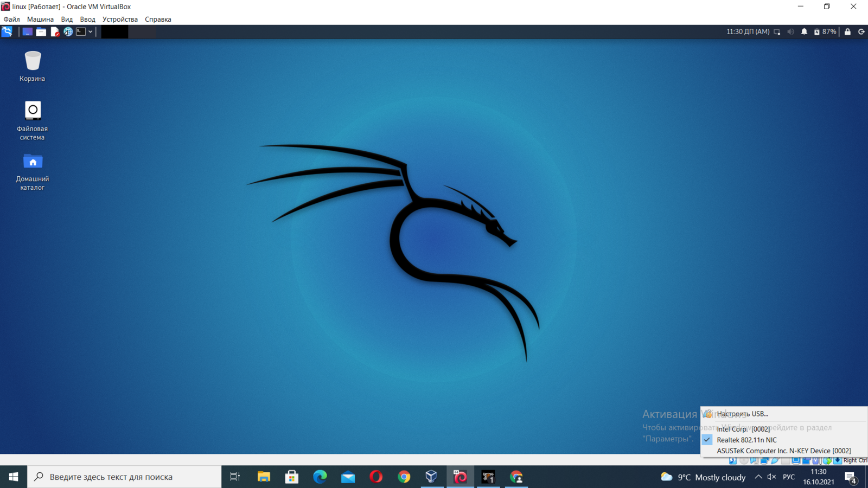Click the Kali panel clock 11:30 ДП (AM)
The height and width of the screenshot is (488, 868).
(x=748, y=31)
